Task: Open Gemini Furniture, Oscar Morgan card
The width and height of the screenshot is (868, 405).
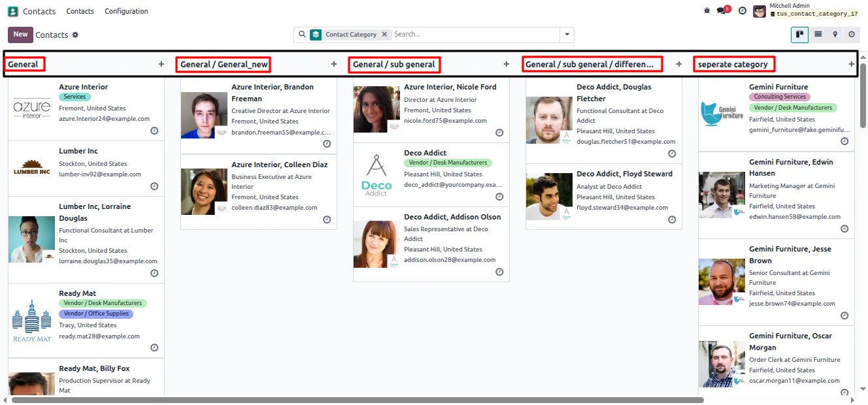Action: tap(776, 361)
